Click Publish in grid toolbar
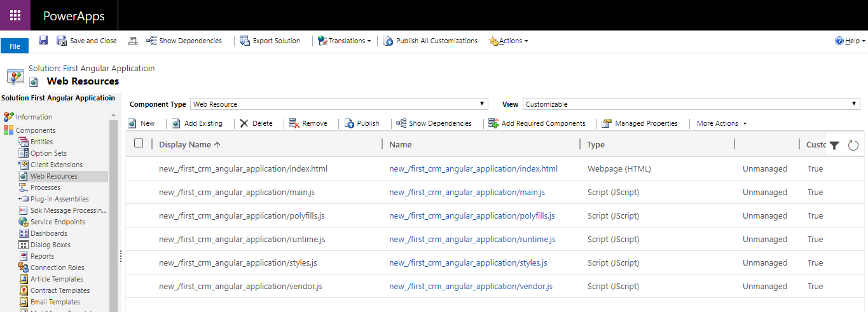Viewport: 868px width, 312px height. (362, 123)
